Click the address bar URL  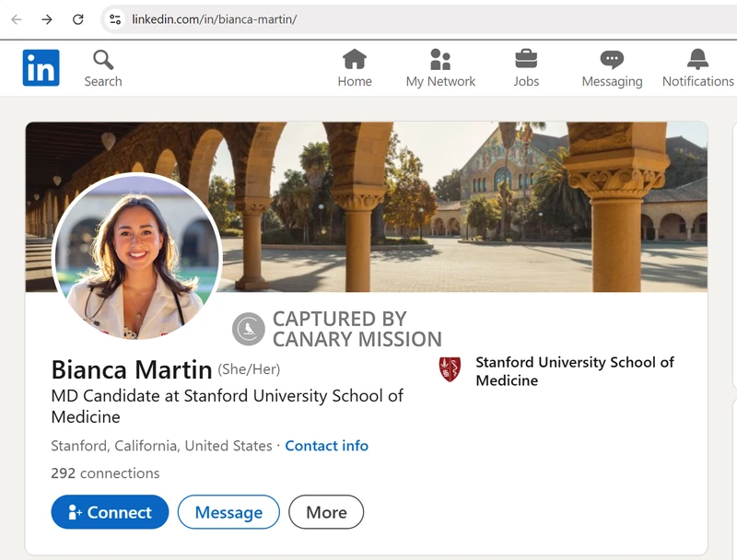coord(214,19)
